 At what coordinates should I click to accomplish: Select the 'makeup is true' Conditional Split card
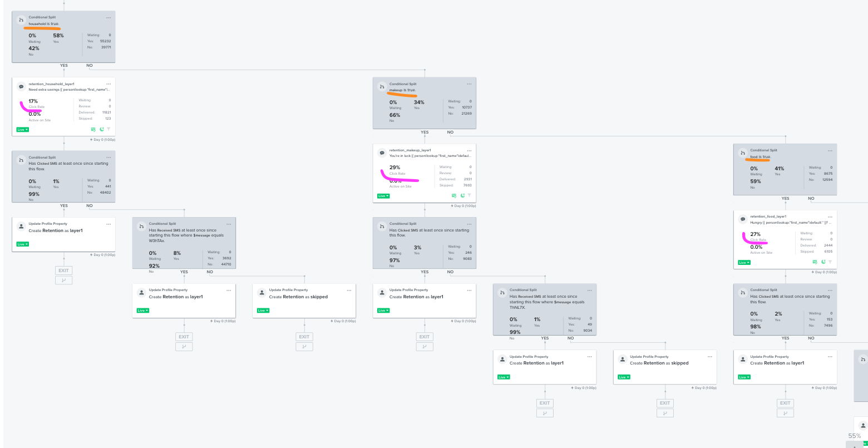424,103
